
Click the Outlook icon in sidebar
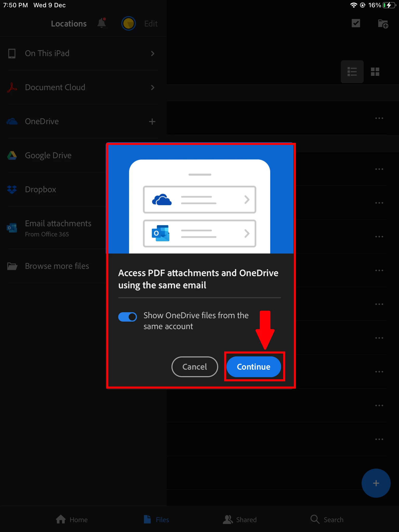click(x=12, y=228)
